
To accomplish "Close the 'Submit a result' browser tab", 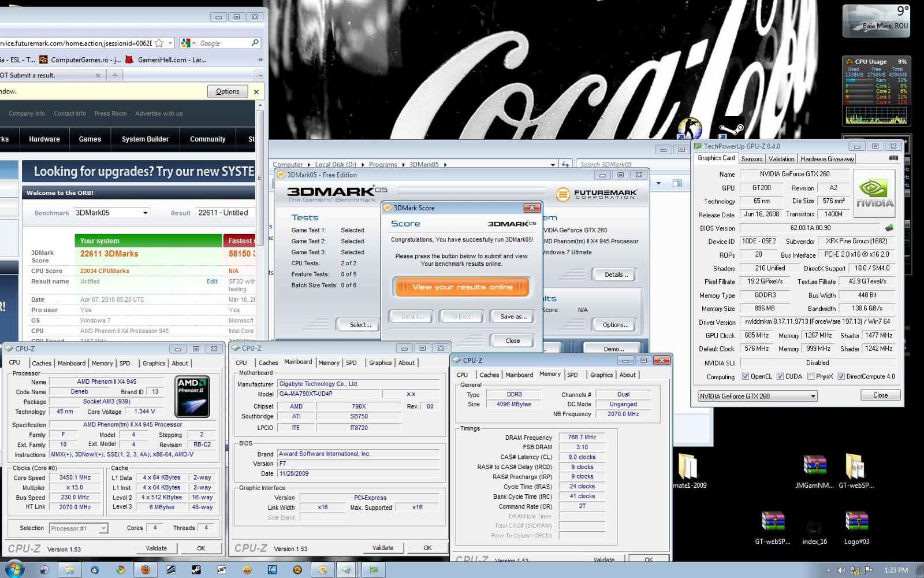I will (x=98, y=75).
